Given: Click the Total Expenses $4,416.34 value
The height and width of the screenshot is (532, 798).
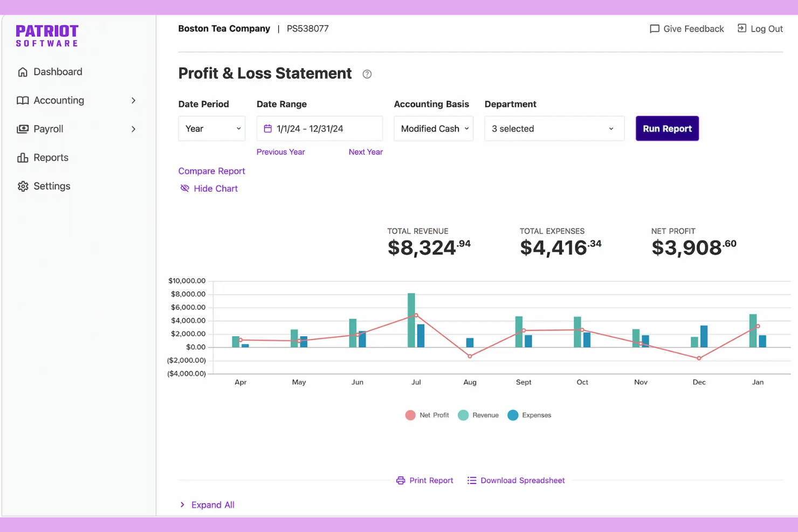Looking at the screenshot, I should [561, 248].
